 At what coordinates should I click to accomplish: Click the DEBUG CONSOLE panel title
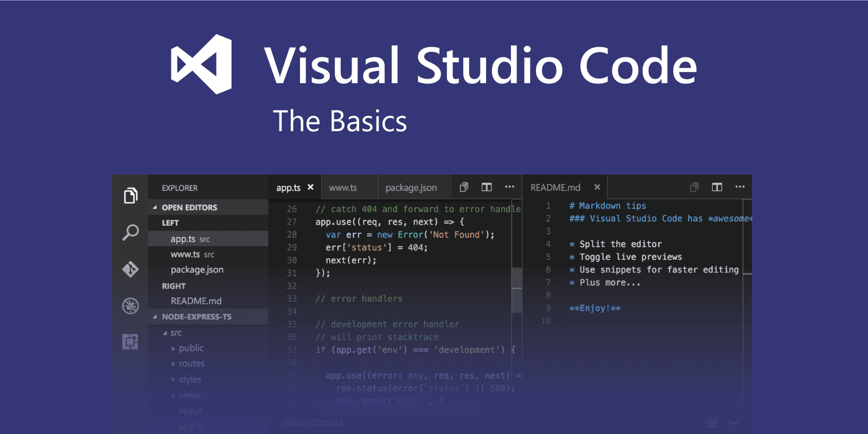pos(313,423)
